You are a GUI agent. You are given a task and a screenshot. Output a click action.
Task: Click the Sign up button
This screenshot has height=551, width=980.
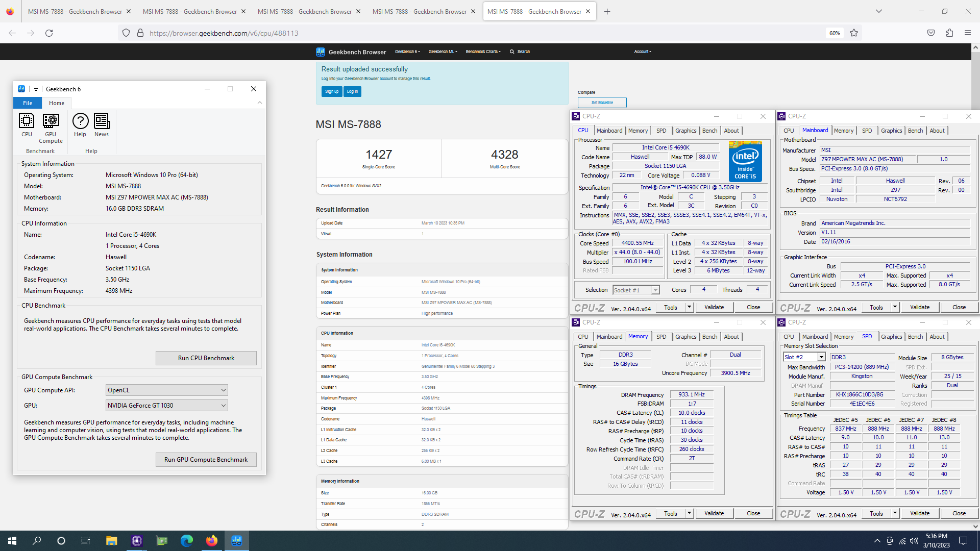(332, 91)
